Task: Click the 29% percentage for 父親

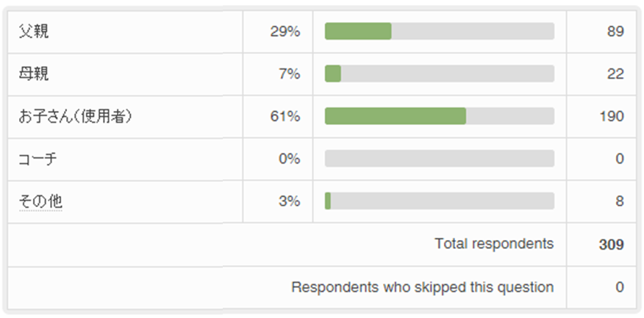Action: click(285, 32)
